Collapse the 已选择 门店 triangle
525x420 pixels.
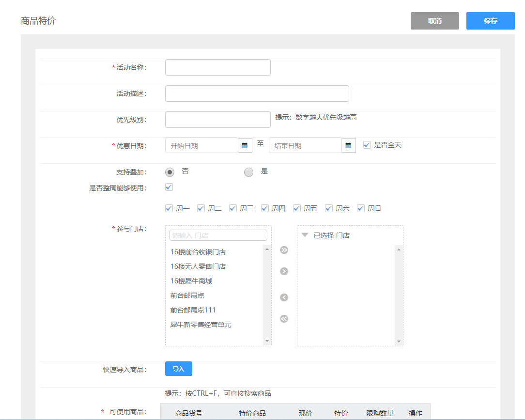coord(305,235)
